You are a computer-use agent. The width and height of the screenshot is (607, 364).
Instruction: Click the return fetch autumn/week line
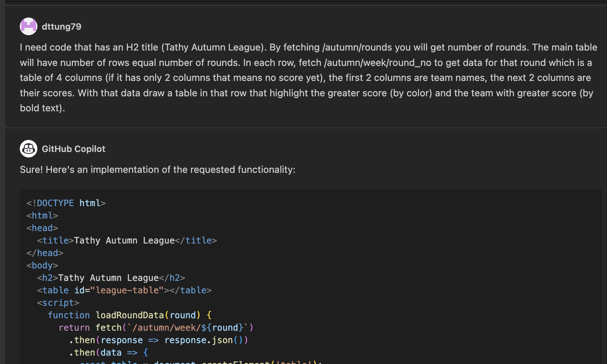[x=156, y=328]
